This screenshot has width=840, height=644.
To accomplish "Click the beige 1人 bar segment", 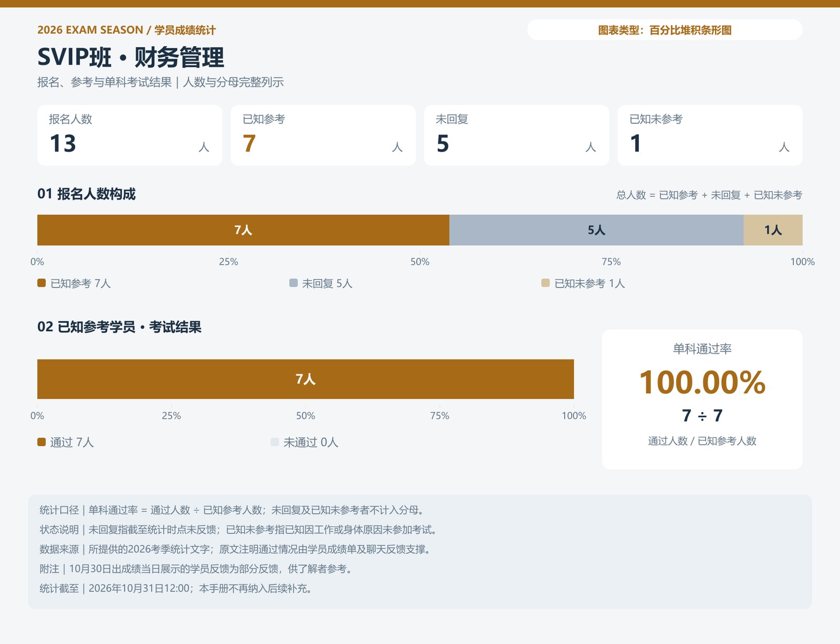I will (x=773, y=230).
